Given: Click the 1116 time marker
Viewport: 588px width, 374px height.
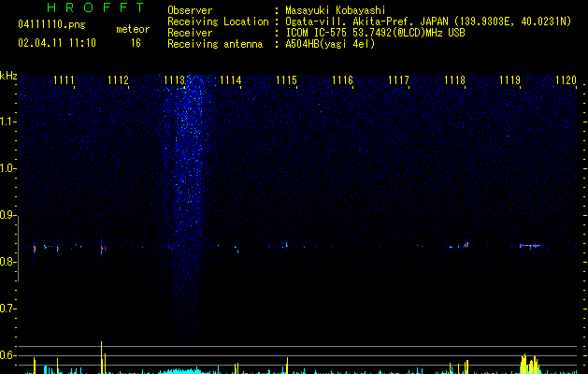Looking at the screenshot, I should click(342, 80).
